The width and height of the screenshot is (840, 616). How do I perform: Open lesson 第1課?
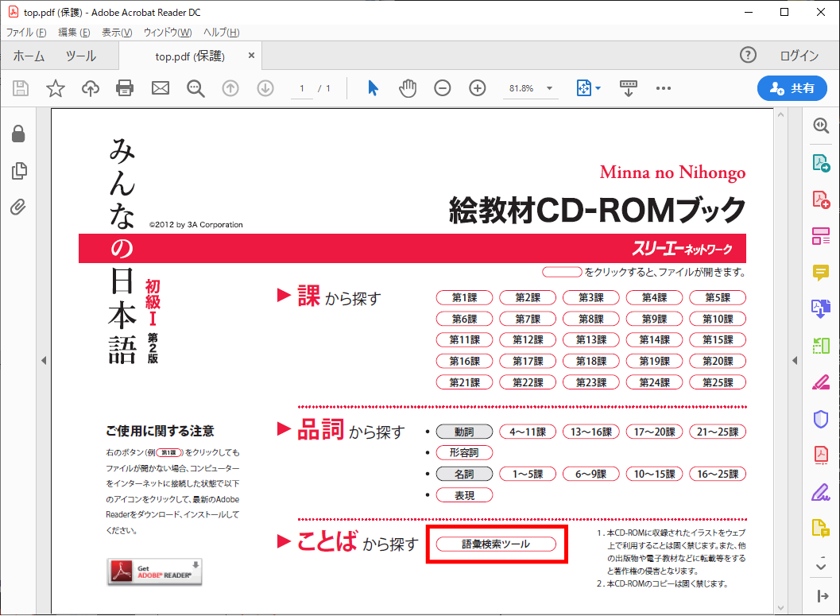click(464, 298)
